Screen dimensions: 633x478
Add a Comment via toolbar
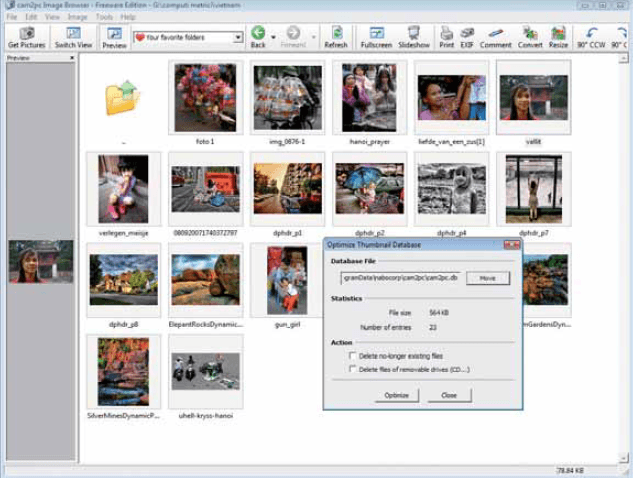coord(496,37)
